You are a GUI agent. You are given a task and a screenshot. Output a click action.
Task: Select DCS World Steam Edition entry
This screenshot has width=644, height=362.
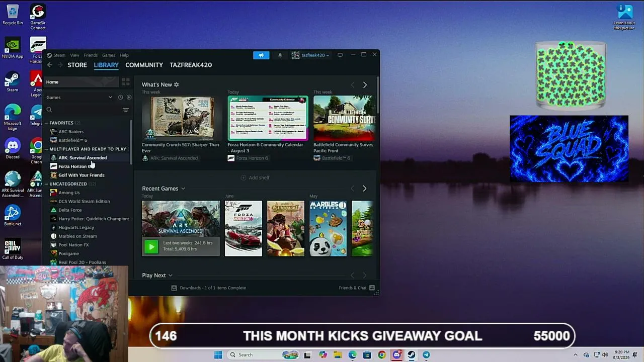[x=84, y=201]
